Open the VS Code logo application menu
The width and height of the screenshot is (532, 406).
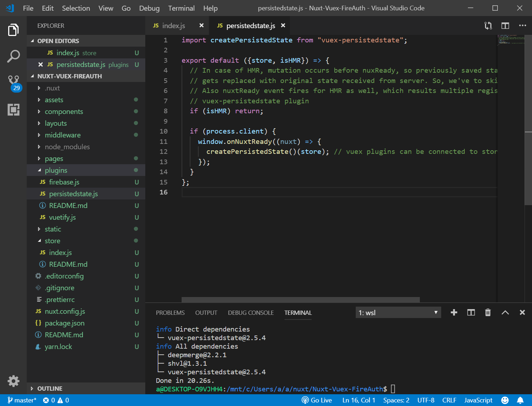(10, 8)
